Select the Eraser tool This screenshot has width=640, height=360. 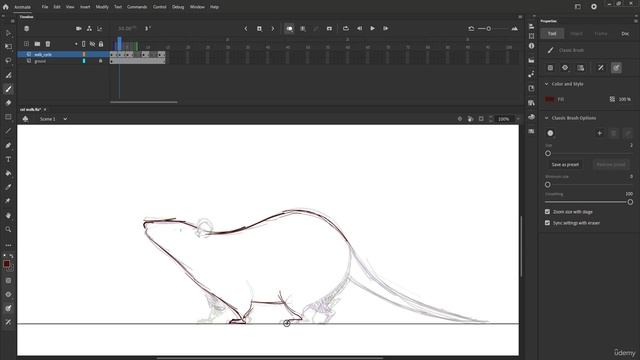[8, 103]
